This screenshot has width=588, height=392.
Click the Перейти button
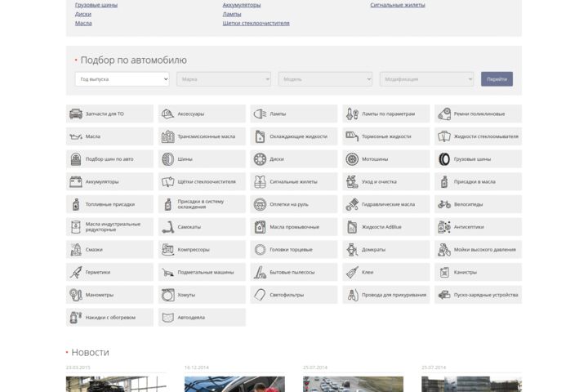click(x=497, y=79)
